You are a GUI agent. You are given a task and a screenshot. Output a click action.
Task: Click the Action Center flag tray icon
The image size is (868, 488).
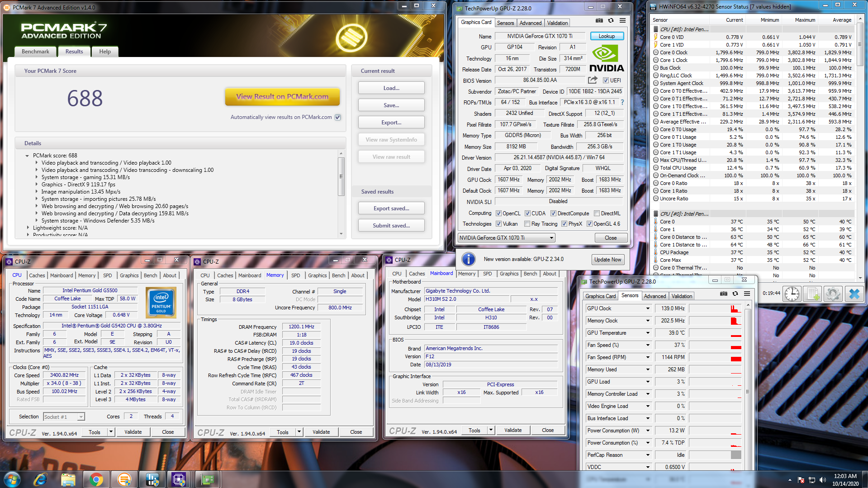[801, 480]
